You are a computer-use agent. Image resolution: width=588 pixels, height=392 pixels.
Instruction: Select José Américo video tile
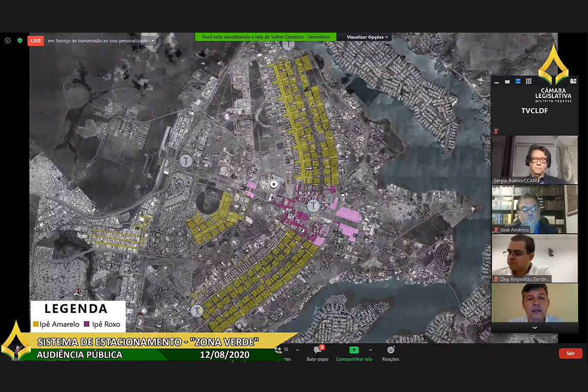(535, 209)
